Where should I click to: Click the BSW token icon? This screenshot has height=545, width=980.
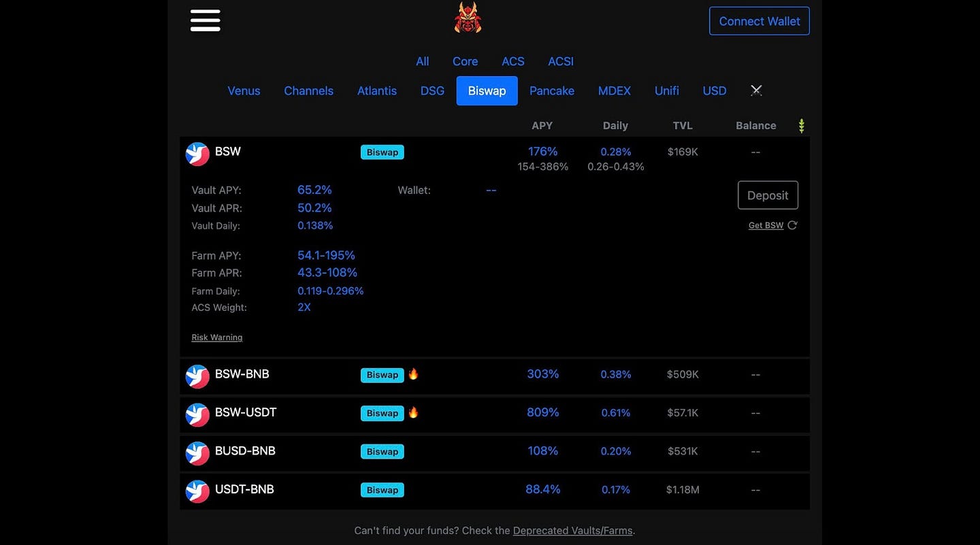click(x=197, y=154)
